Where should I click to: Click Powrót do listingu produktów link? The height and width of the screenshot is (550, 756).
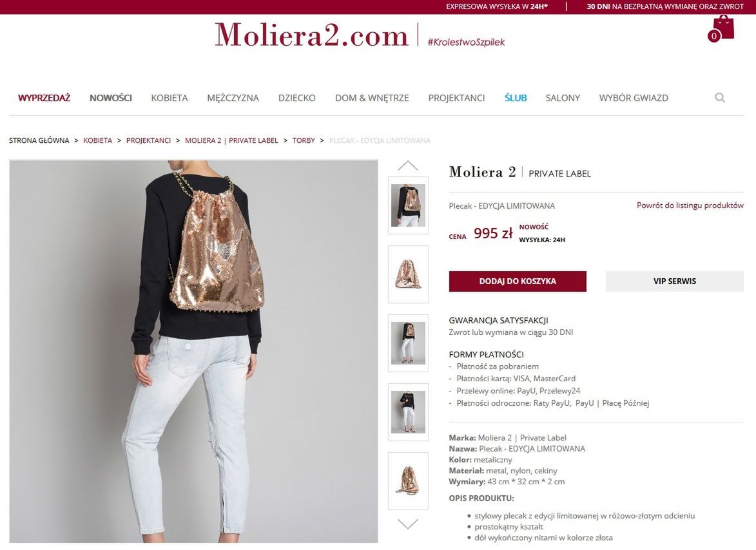click(x=690, y=205)
